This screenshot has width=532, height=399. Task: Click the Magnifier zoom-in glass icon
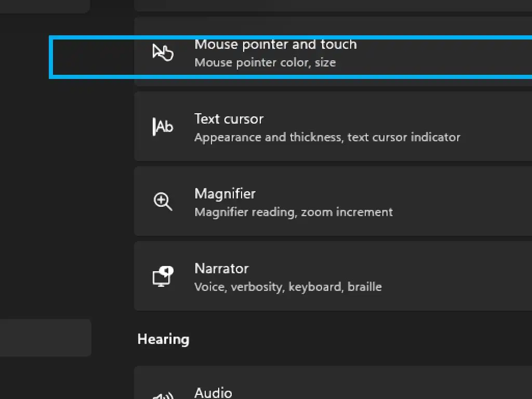[x=163, y=201]
